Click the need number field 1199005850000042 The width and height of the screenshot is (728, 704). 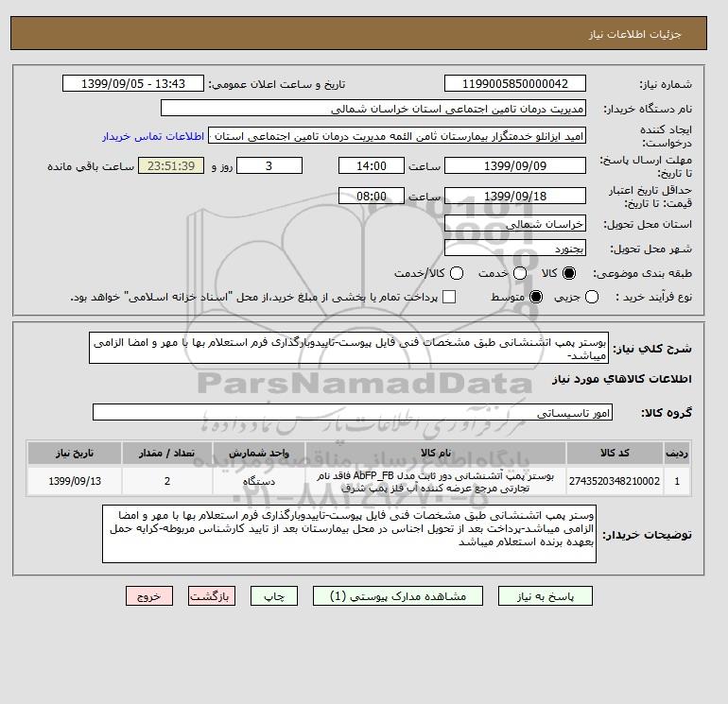(515, 83)
